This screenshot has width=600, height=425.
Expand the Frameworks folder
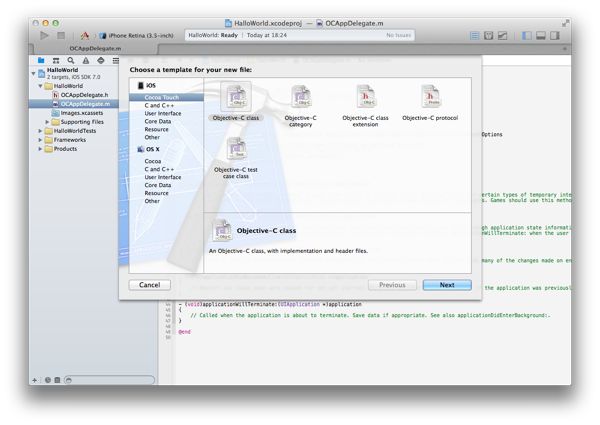click(40, 140)
